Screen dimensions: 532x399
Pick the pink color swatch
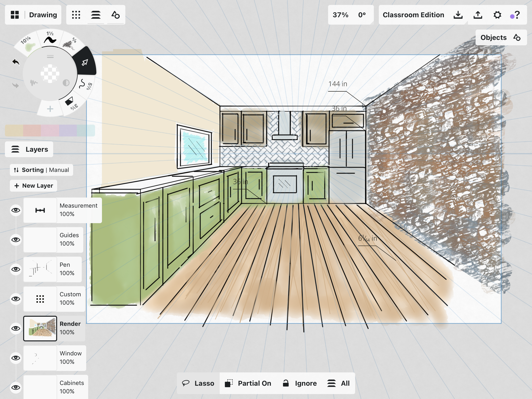point(50,131)
